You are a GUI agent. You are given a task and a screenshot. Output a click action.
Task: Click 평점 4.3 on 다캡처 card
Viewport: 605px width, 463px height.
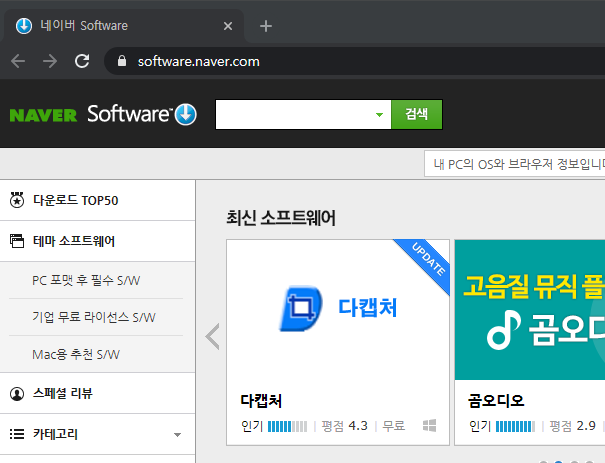tap(345, 426)
